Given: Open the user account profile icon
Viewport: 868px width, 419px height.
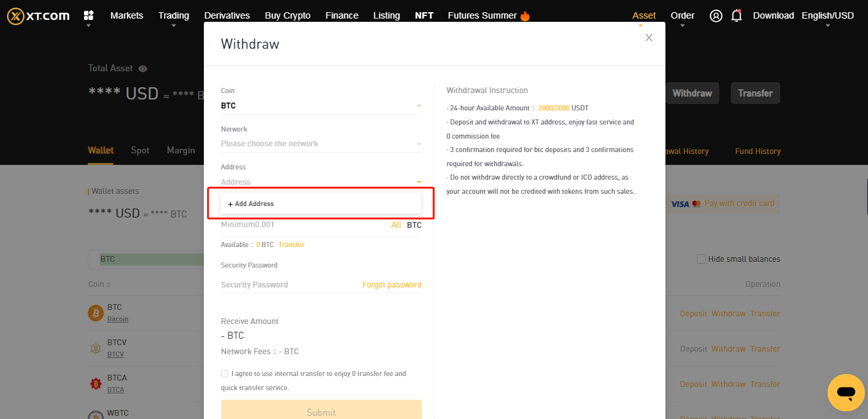Looking at the screenshot, I should click(716, 15).
